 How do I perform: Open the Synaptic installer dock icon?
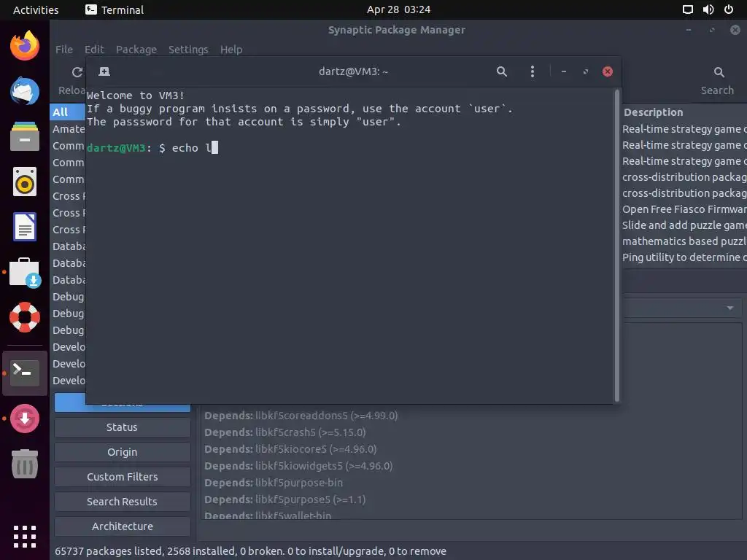tap(25, 419)
